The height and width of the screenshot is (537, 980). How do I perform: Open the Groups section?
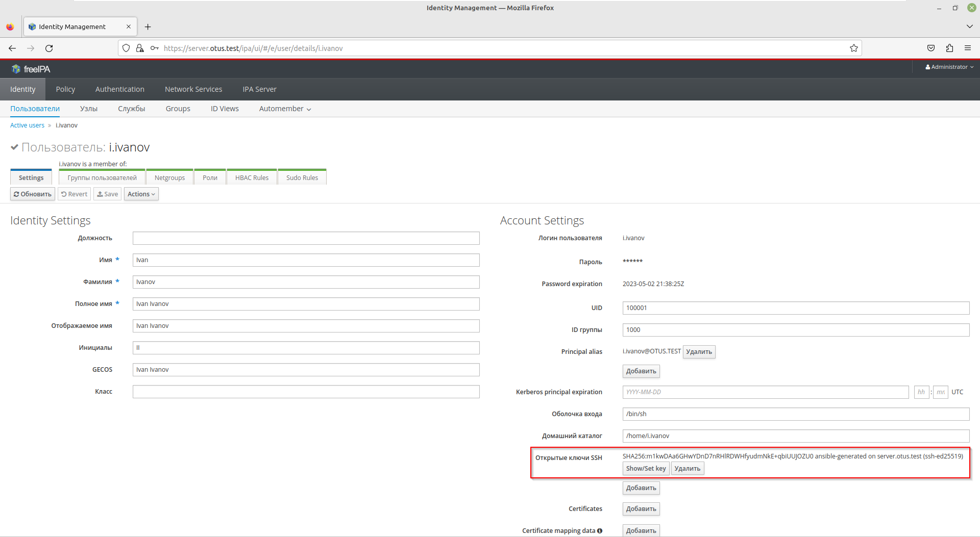(178, 109)
